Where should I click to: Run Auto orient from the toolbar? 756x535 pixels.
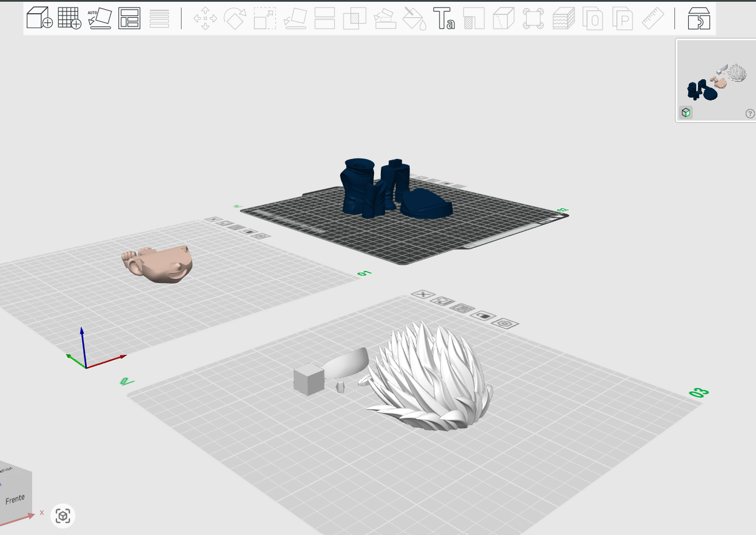[x=99, y=18]
